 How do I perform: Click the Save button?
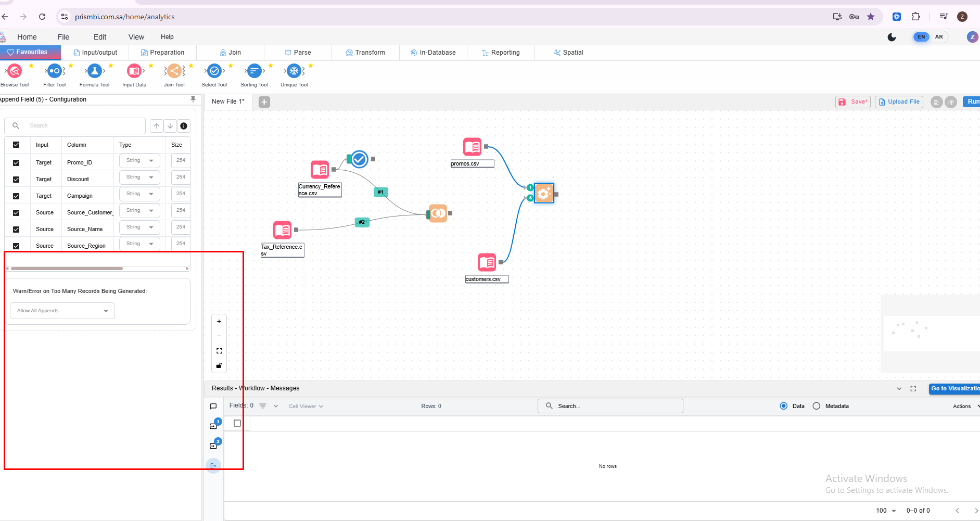pyautogui.click(x=852, y=102)
